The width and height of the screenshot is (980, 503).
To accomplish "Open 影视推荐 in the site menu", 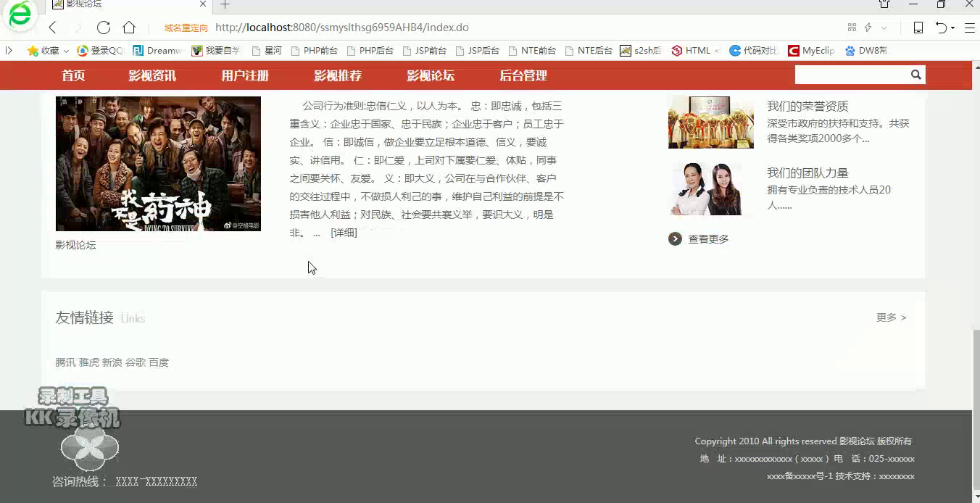I will [x=338, y=75].
